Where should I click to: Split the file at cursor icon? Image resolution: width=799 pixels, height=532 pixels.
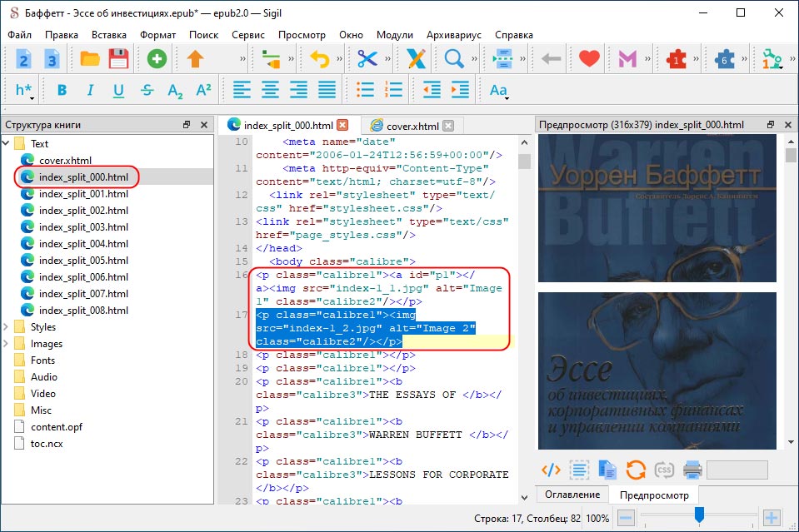[502, 59]
